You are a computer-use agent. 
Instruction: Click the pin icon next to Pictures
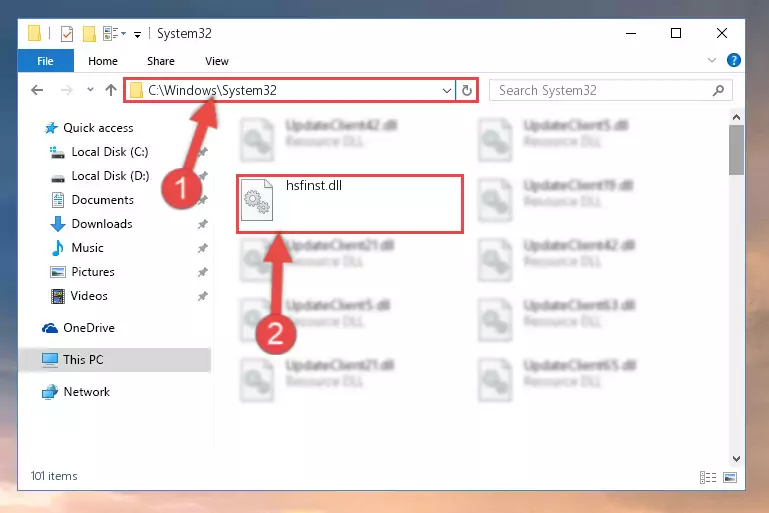point(203,272)
